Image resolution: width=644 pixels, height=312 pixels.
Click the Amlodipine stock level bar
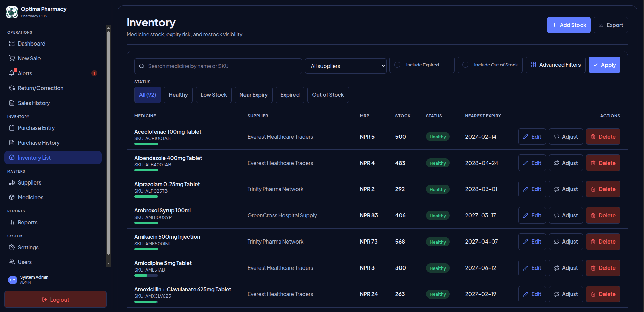[x=146, y=275]
